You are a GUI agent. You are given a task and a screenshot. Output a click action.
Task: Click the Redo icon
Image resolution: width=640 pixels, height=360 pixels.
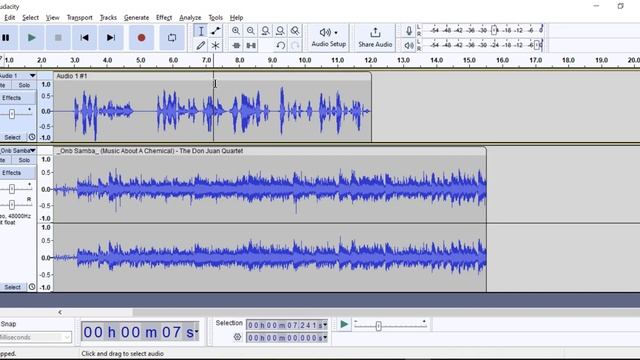(x=295, y=45)
